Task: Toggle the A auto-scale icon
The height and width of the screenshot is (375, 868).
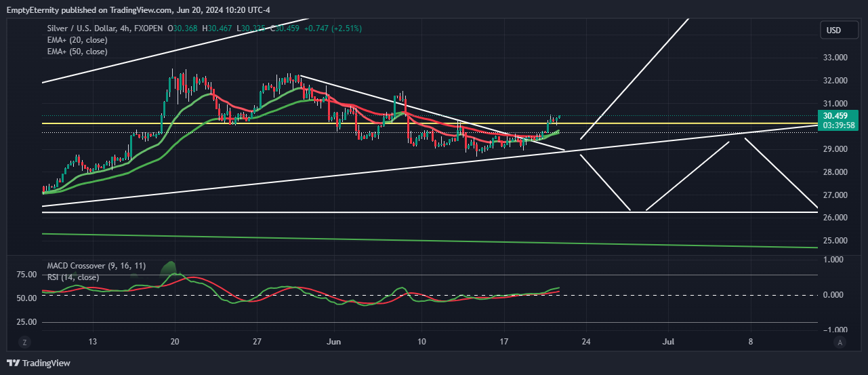Action: pyautogui.click(x=840, y=342)
